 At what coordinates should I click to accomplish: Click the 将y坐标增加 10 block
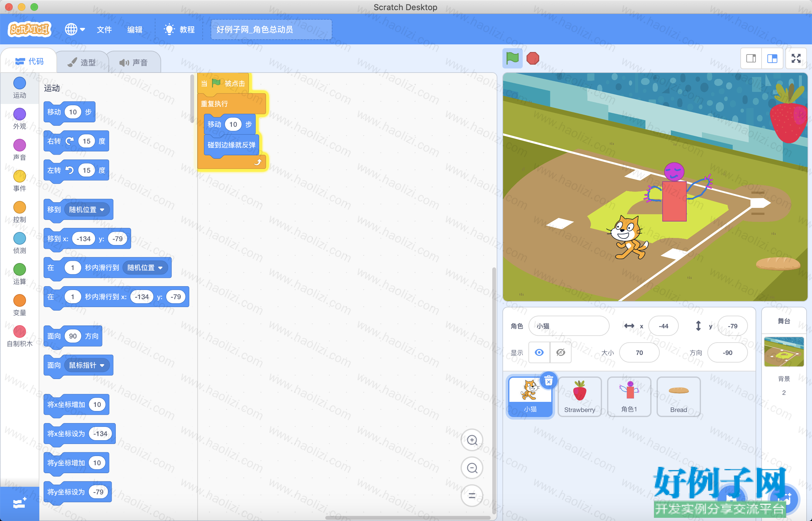click(x=76, y=462)
